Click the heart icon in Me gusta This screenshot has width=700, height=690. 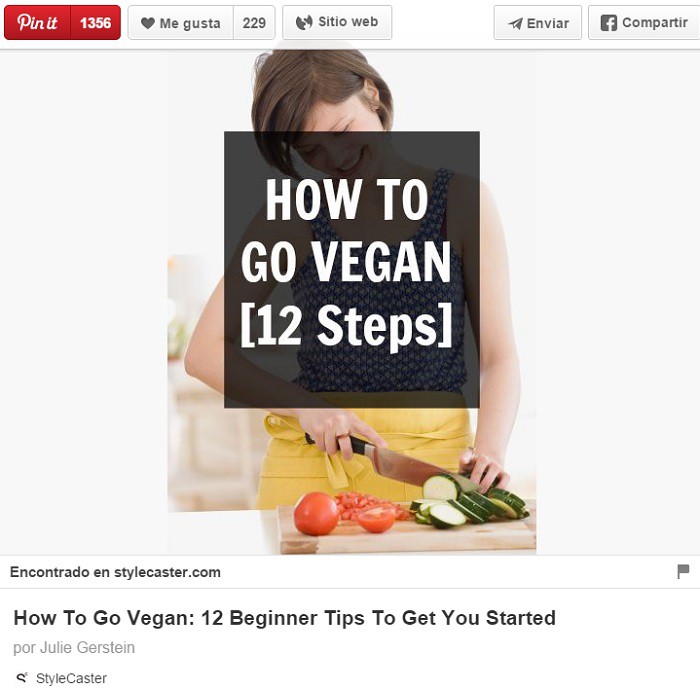(147, 23)
